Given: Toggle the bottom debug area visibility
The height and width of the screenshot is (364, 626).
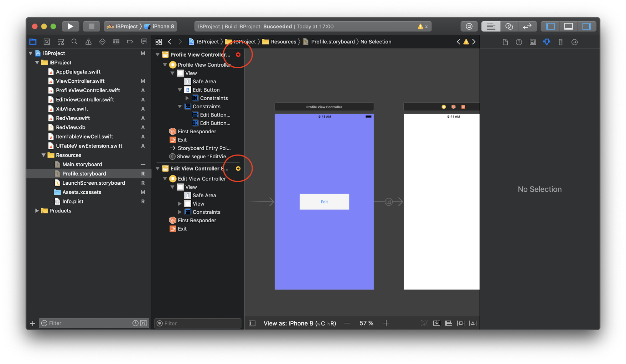Looking at the screenshot, I should (x=568, y=26).
